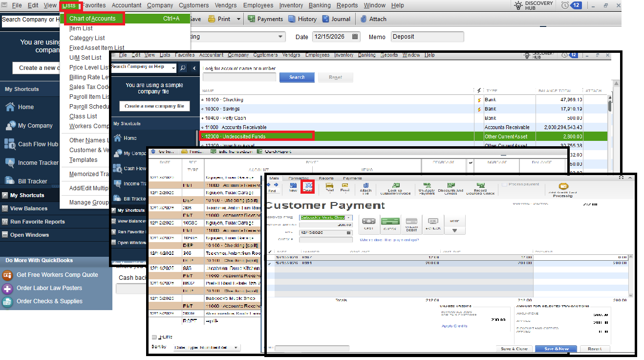Click Save & New button
The image size is (644, 360).
(x=556, y=348)
